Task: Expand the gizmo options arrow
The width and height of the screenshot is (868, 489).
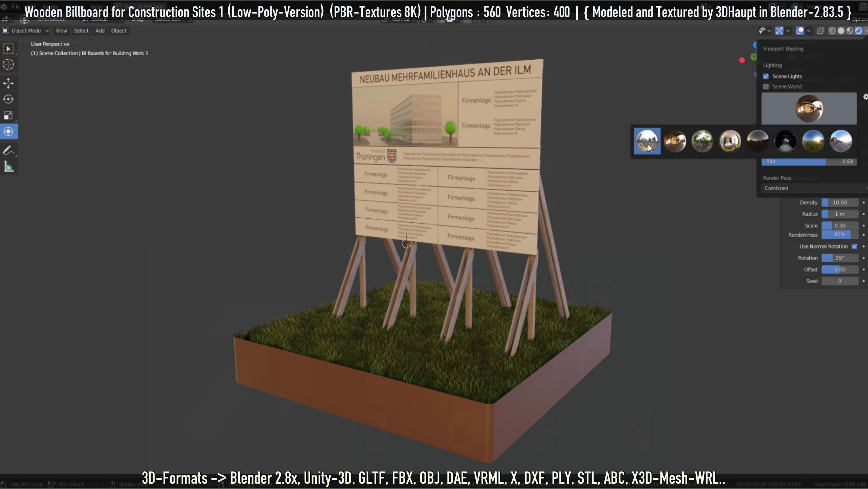Action: (x=788, y=31)
